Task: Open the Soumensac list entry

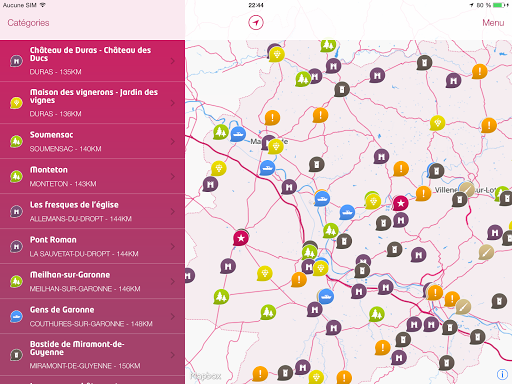Action: (92, 141)
